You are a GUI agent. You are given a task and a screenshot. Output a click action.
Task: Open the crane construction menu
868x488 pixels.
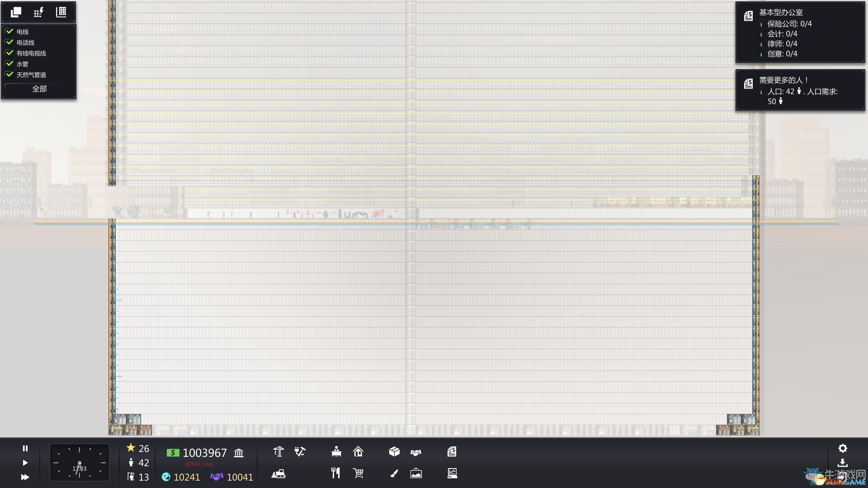pos(278,451)
